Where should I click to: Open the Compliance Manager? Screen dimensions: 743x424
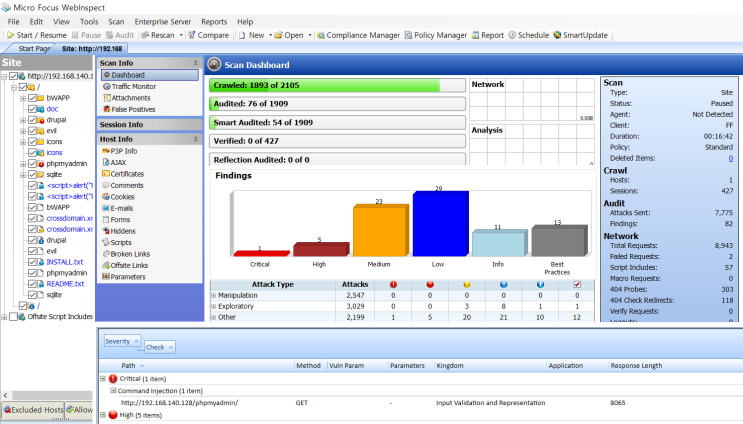pyautogui.click(x=362, y=35)
